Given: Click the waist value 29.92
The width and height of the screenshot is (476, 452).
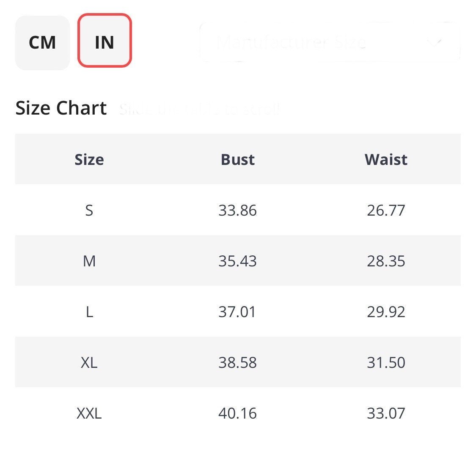Looking at the screenshot, I should coord(386,312).
